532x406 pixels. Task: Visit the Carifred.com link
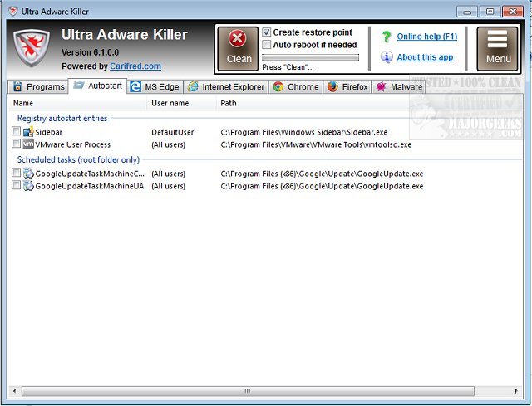click(135, 66)
